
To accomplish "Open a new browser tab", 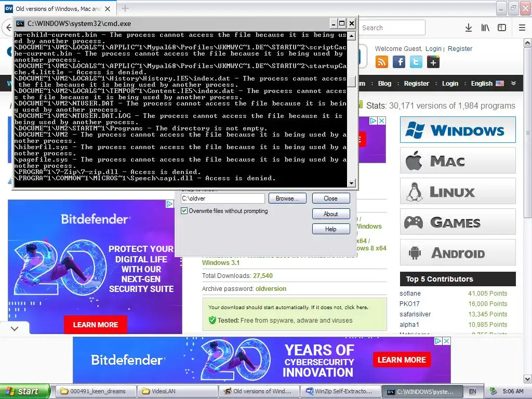I will click(x=125, y=8).
